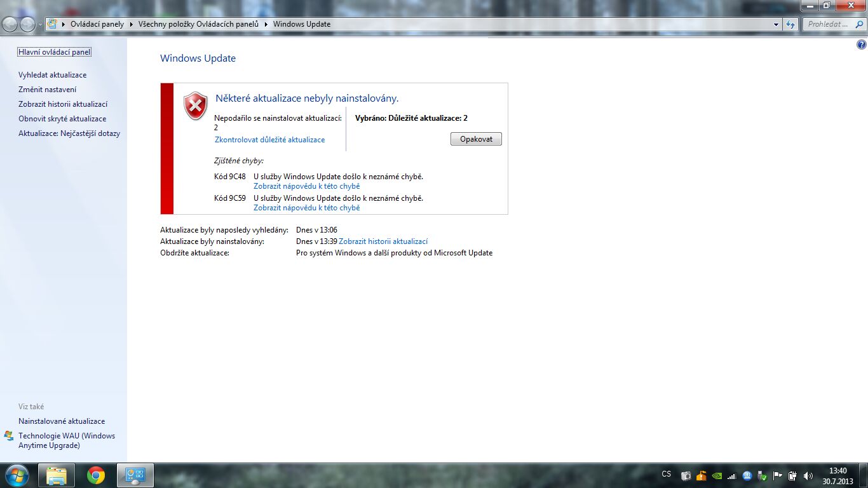Open Technologie WAU (Windows Anytime Upgrade) link
The image size is (868, 488).
click(67, 440)
